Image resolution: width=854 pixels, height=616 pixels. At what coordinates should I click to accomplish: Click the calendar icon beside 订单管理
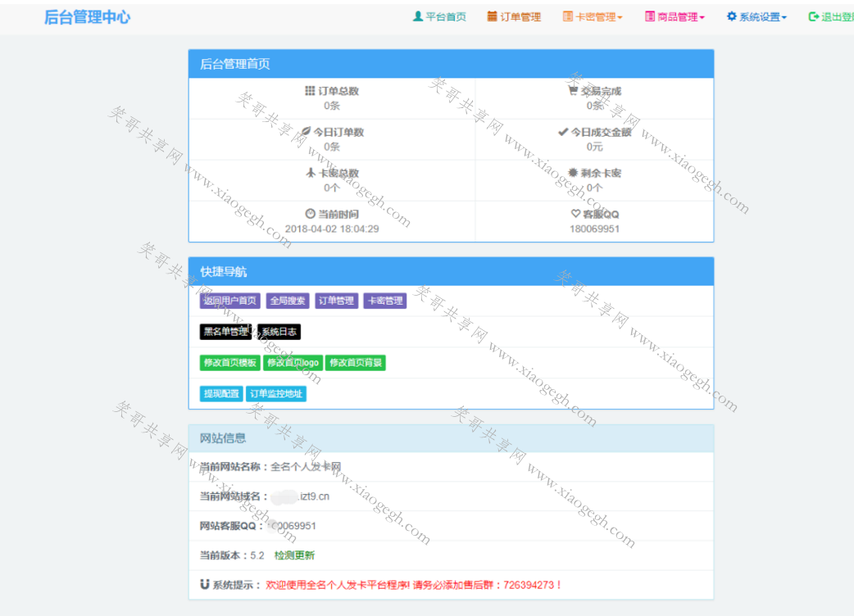pos(493,16)
